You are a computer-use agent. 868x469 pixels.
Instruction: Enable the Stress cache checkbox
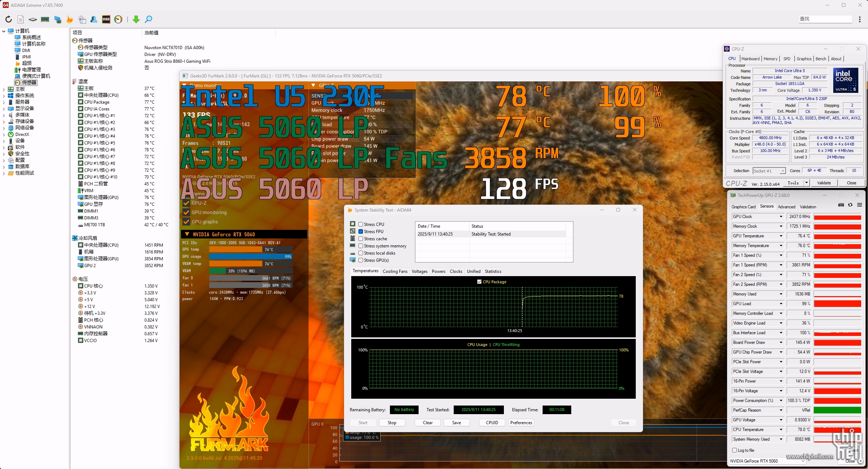361,239
